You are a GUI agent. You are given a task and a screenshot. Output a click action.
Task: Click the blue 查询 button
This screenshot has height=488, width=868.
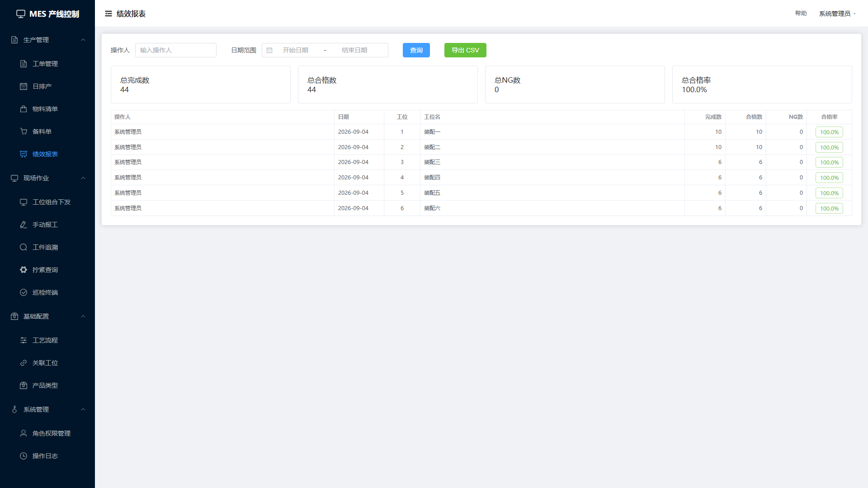tap(416, 50)
